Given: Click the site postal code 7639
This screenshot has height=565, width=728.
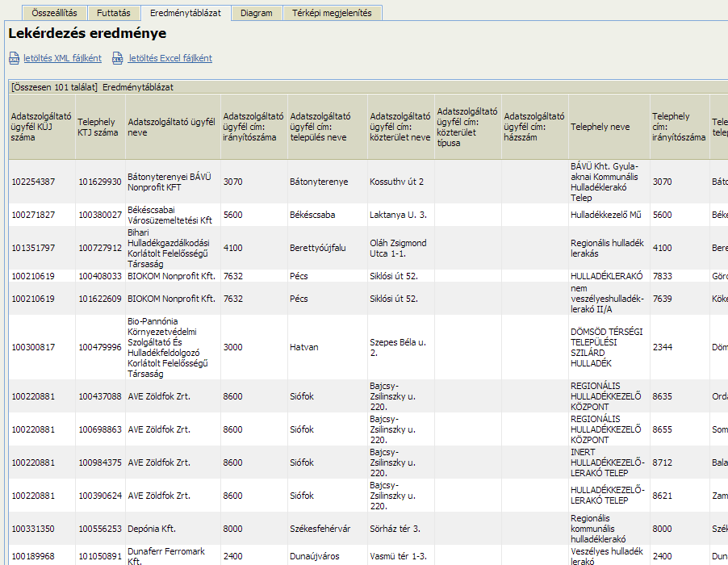Looking at the screenshot, I should point(663,299).
